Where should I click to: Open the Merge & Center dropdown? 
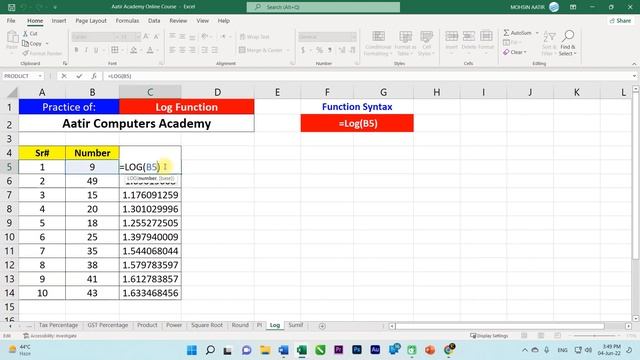[x=288, y=50]
